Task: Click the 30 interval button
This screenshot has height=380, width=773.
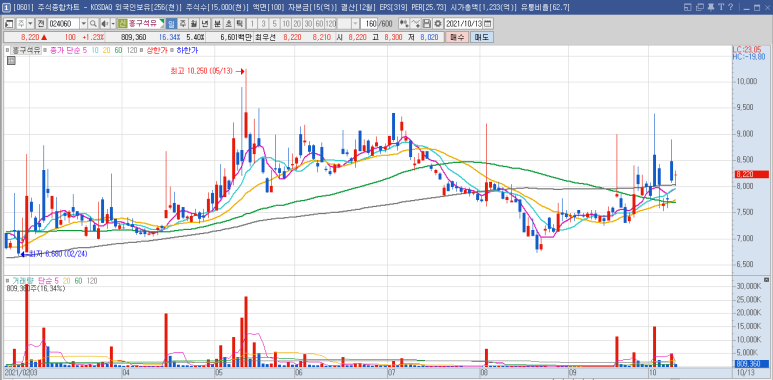Action: pyautogui.click(x=308, y=24)
